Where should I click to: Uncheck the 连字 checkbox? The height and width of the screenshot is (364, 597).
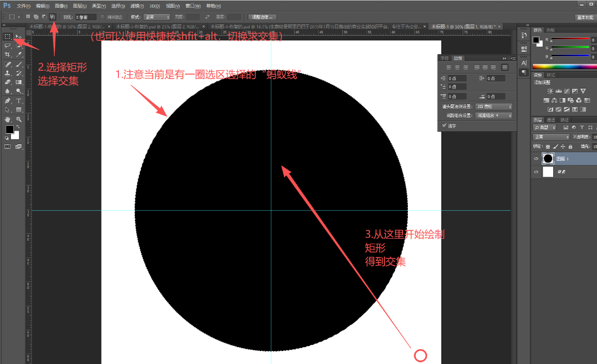coord(444,126)
